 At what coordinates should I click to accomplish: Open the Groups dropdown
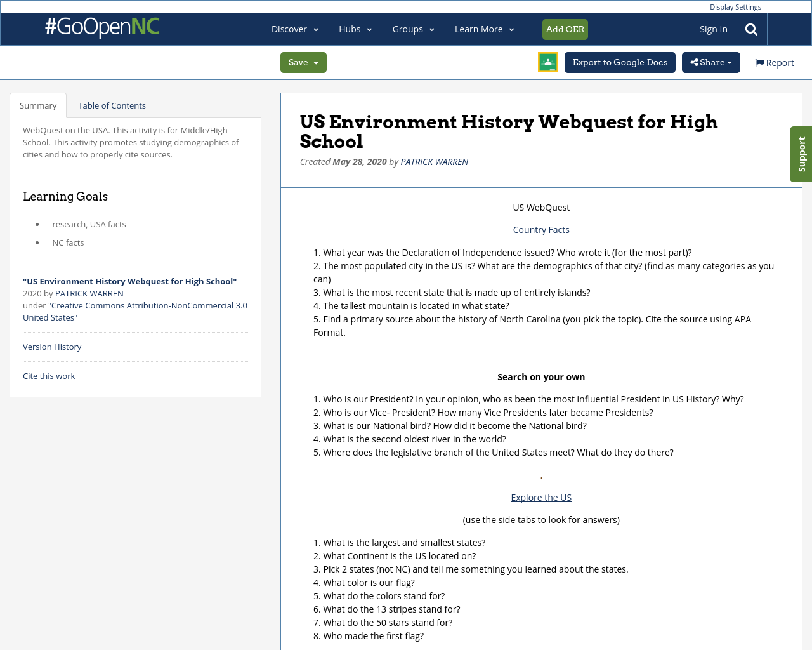click(x=413, y=29)
